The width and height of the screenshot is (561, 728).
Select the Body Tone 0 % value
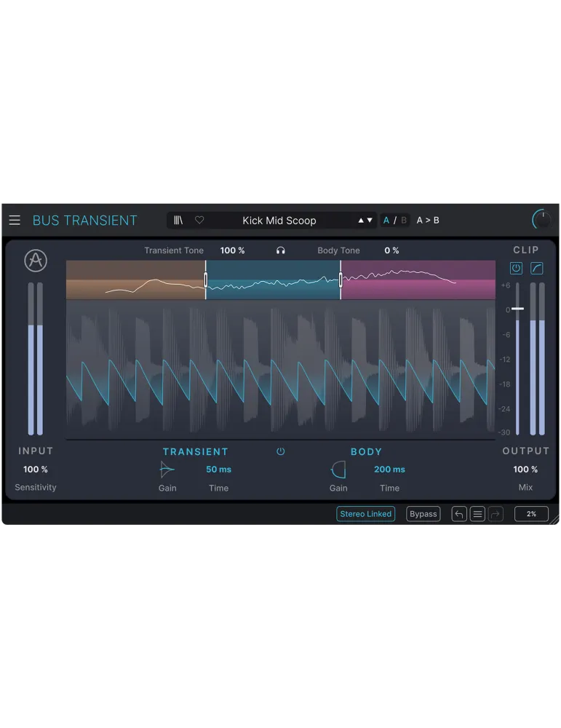(391, 250)
